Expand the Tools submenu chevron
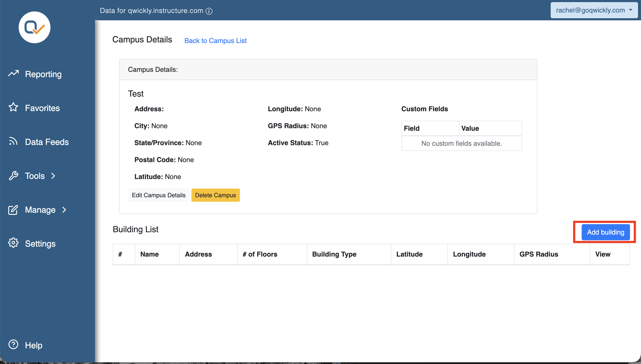Viewport: 641px width, 364px height. [x=53, y=176]
